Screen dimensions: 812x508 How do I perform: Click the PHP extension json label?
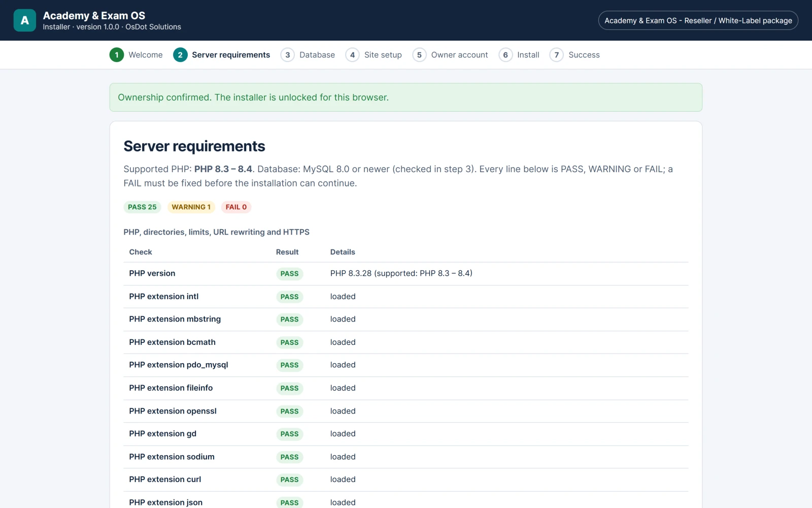tap(166, 502)
